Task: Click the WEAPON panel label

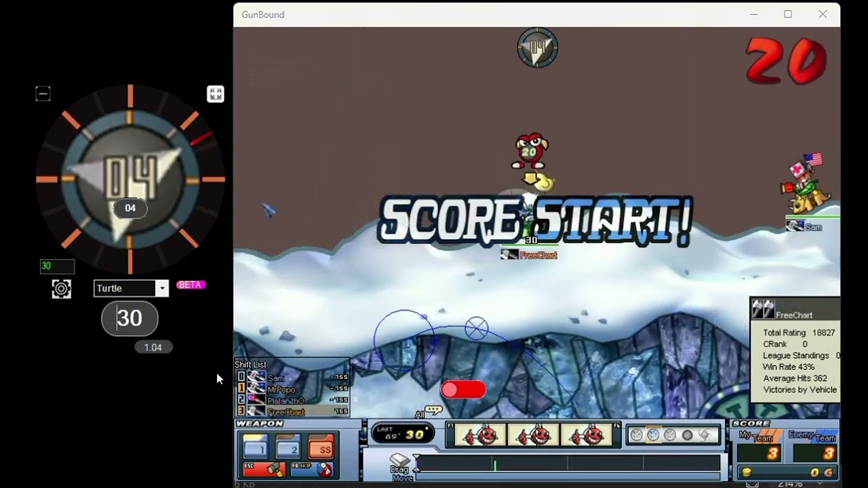Action: (260, 424)
